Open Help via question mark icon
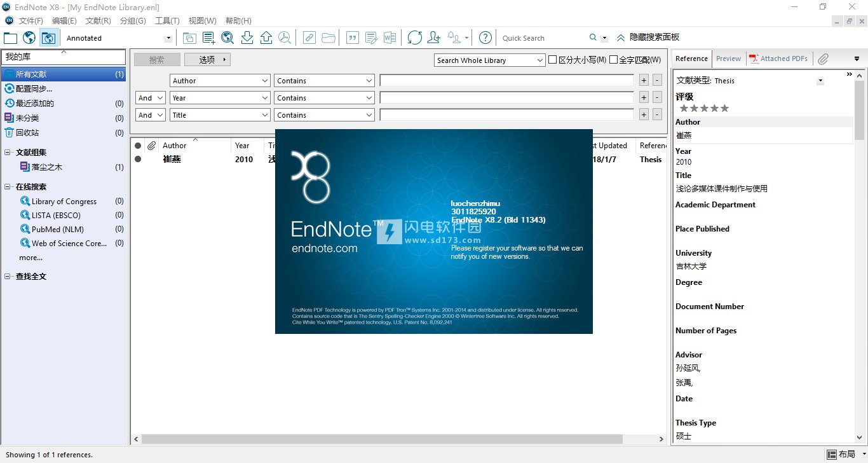This screenshot has width=868, height=463. tap(485, 38)
